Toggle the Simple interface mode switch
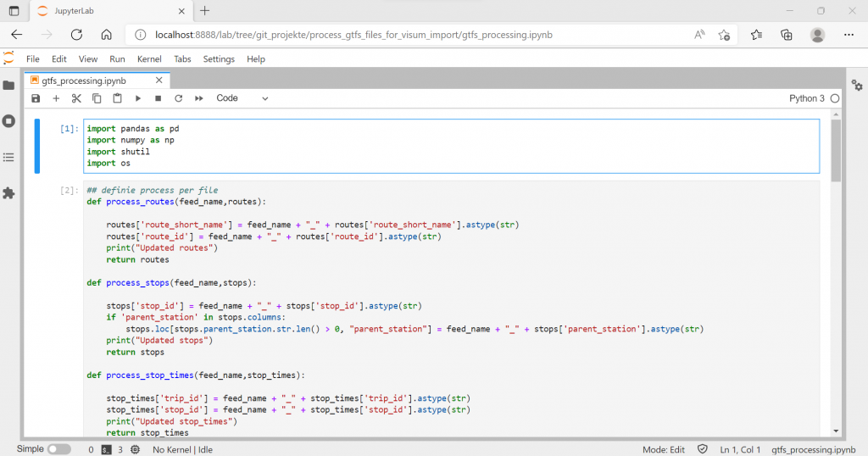The image size is (868, 456). pyautogui.click(x=58, y=449)
